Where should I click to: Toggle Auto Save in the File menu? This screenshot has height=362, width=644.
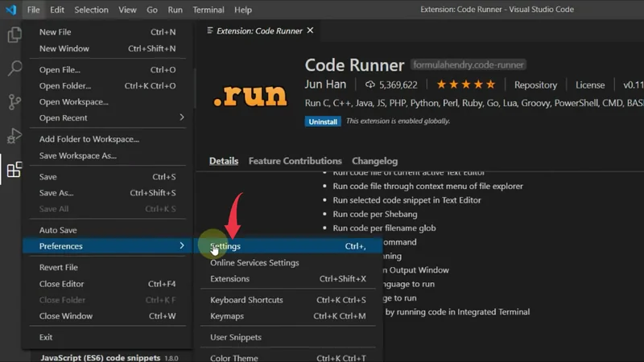coord(58,230)
